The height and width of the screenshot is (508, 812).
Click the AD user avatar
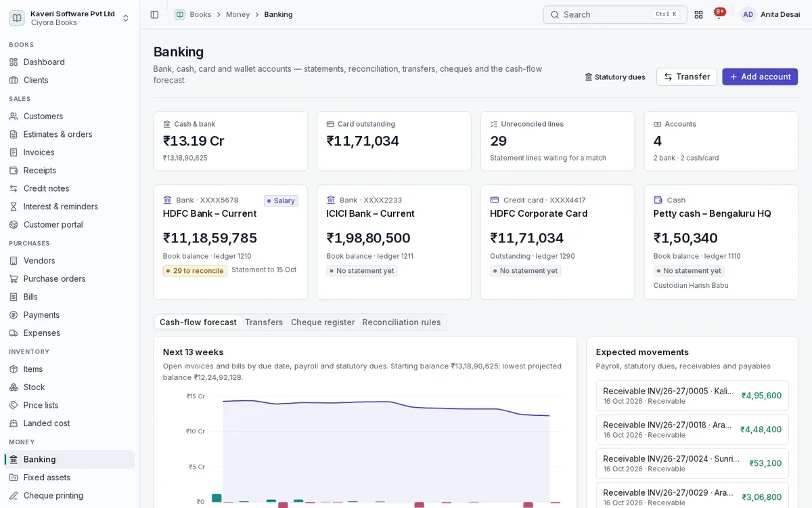tap(748, 14)
